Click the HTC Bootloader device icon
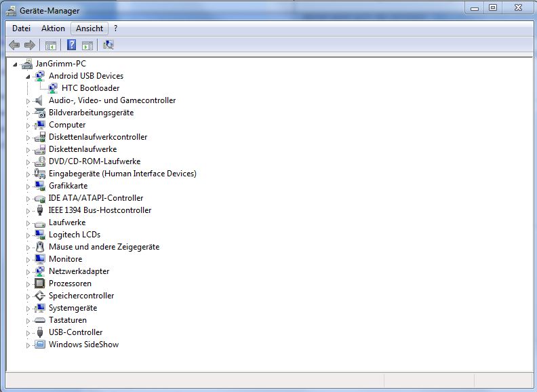537x392 pixels. pyautogui.click(x=53, y=88)
